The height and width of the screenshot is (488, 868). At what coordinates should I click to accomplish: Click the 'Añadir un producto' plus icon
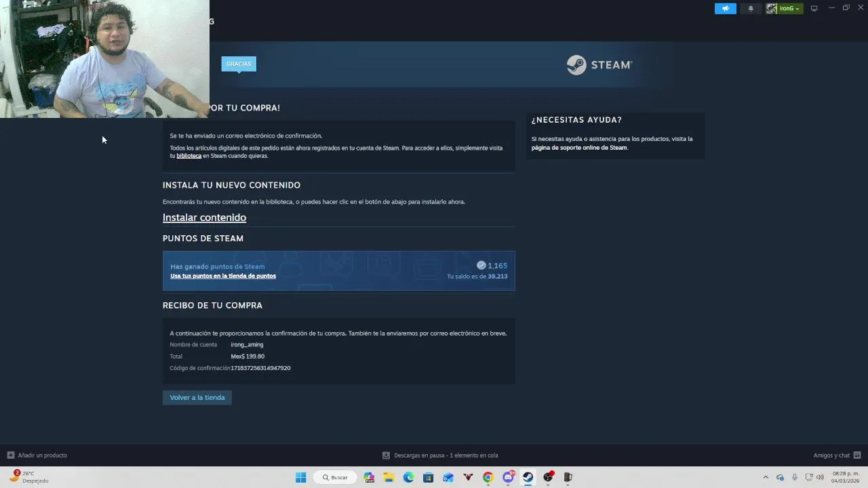[x=10, y=455]
